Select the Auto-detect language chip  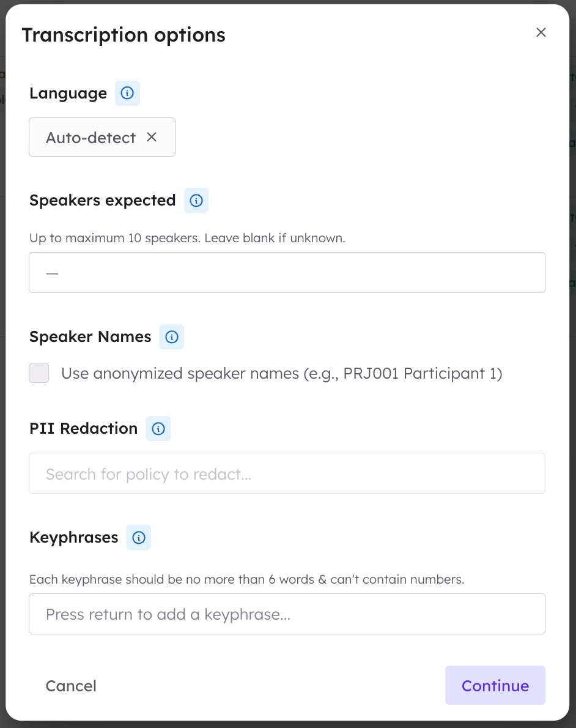pyautogui.click(x=90, y=137)
